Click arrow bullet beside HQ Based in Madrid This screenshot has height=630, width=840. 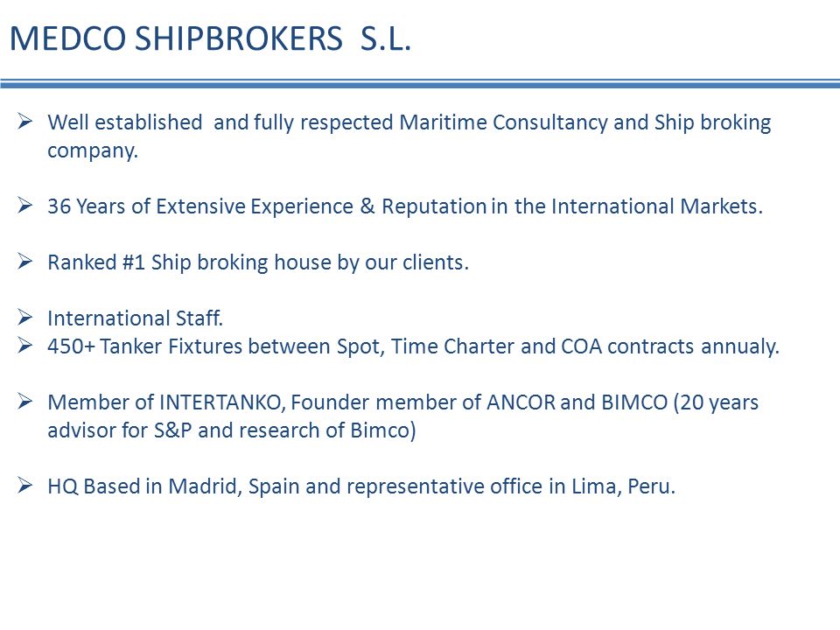(24, 486)
